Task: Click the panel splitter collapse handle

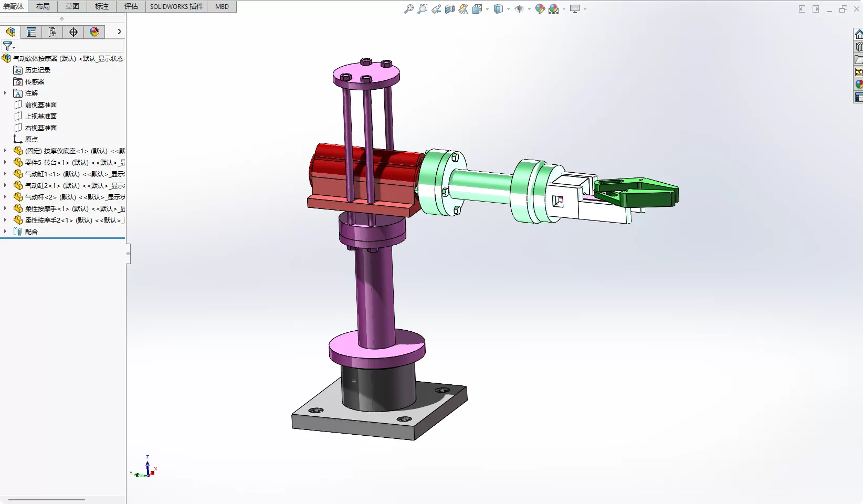Action: [128, 254]
